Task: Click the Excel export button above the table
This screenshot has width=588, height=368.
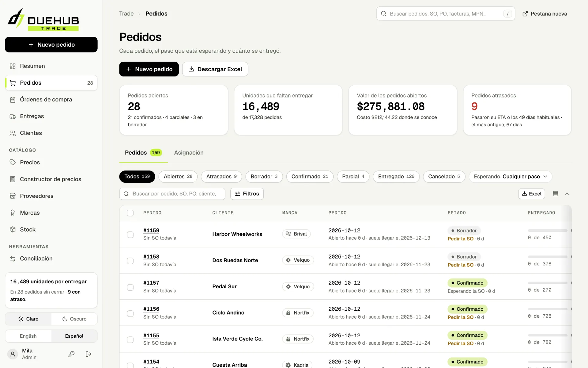Action: [532, 194]
